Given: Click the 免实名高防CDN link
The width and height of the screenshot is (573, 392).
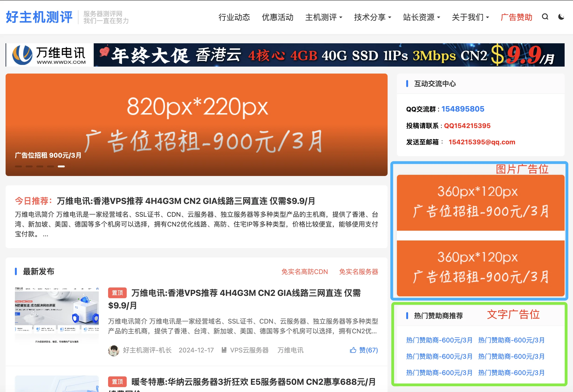Looking at the screenshot, I should coord(305,272).
